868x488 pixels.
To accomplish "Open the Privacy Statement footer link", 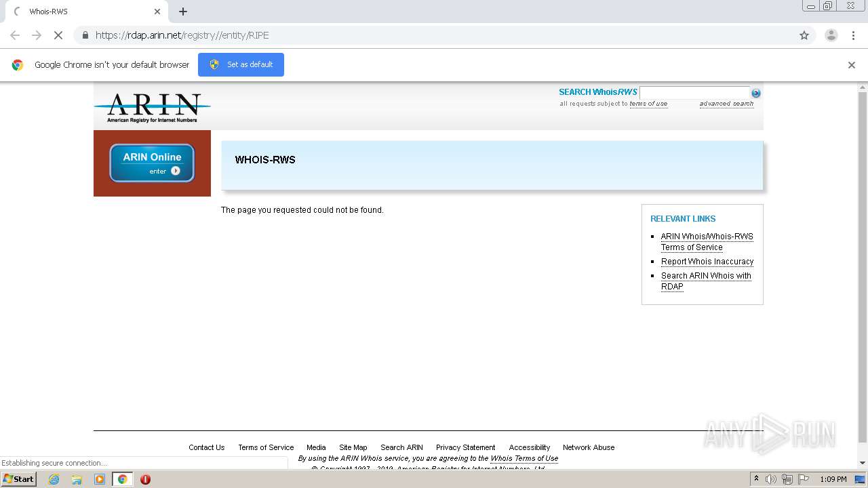I will [x=465, y=447].
